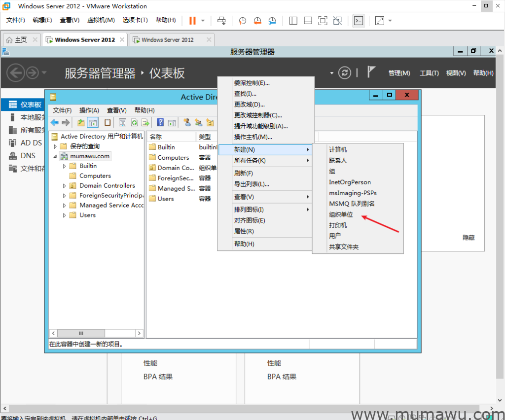The image size is (505, 420).
Task: Open the snapshot manager icon
Action: point(272,21)
